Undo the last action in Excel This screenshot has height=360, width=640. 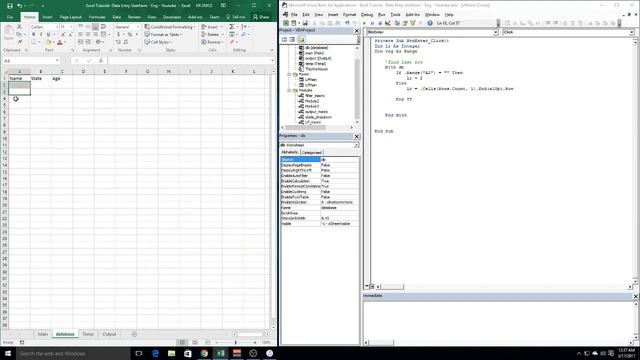[x=19, y=6]
